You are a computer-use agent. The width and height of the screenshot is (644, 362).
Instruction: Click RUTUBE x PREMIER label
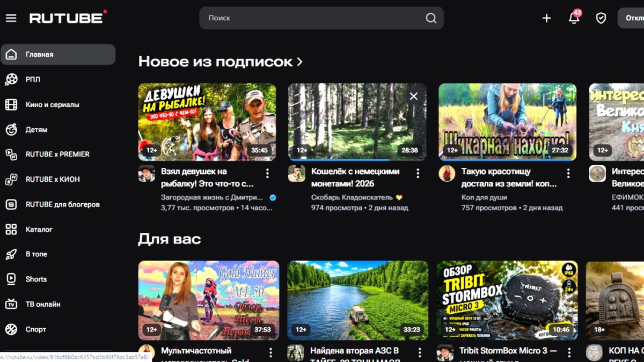(57, 154)
